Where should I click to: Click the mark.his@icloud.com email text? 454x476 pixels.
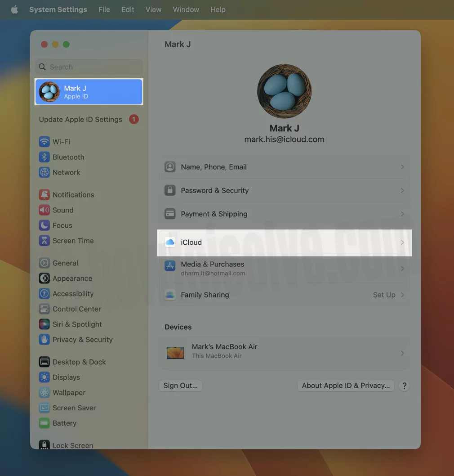point(284,139)
